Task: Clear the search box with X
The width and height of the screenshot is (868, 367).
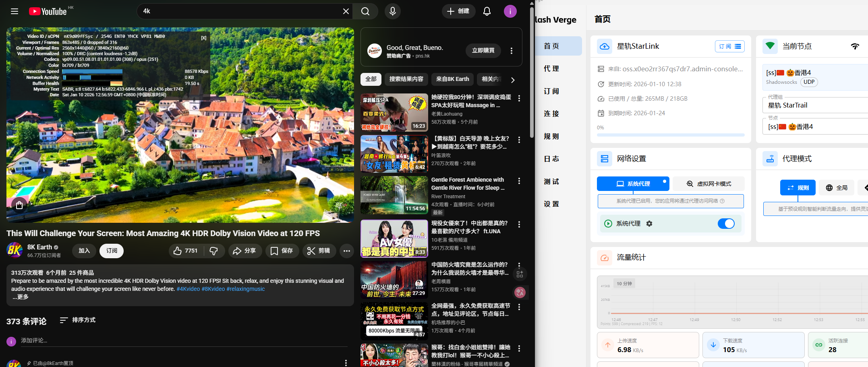Action: click(346, 11)
